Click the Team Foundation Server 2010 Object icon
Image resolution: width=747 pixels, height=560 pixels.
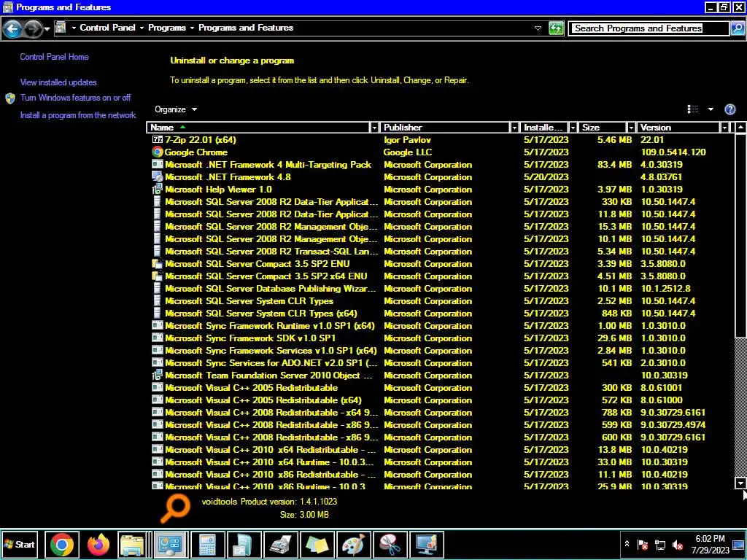158,375
